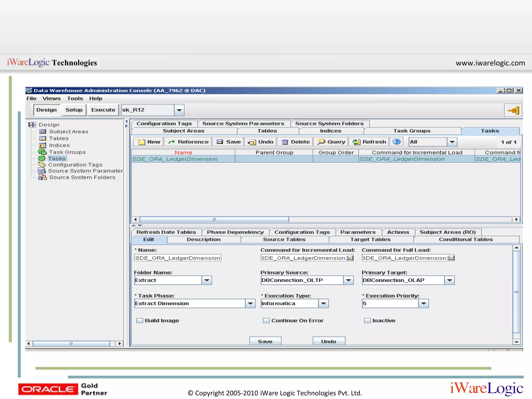Click the orange login icon at top right
Screen dimensions: 532x399
point(513,110)
